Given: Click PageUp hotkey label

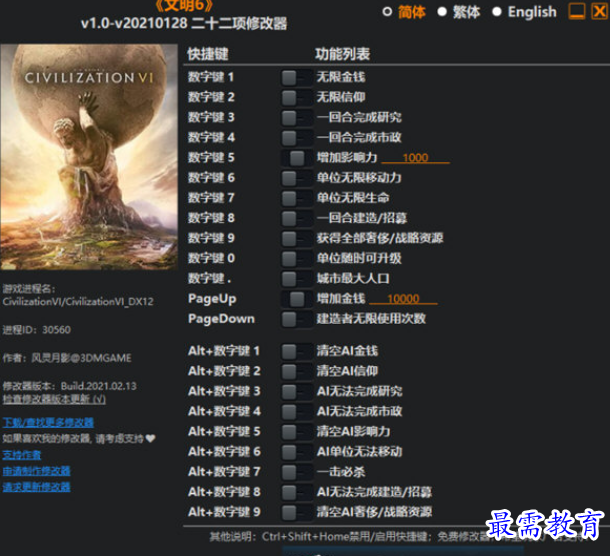Looking at the screenshot, I should click(212, 299).
